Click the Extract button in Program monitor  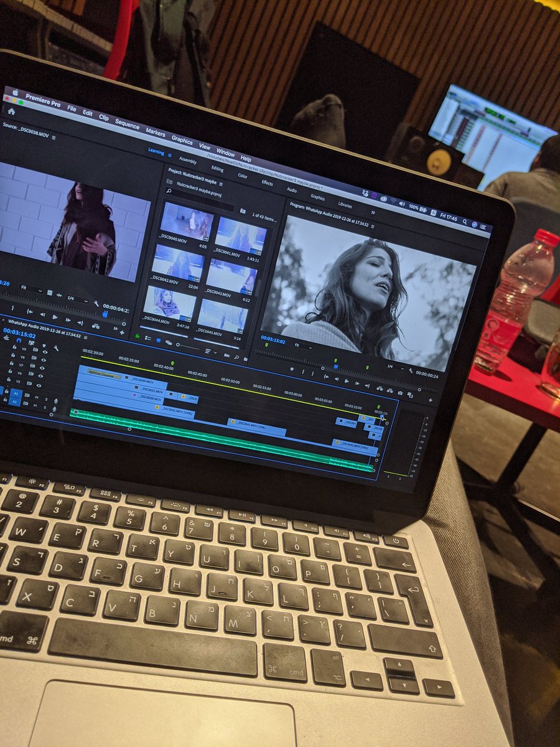tap(390, 390)
